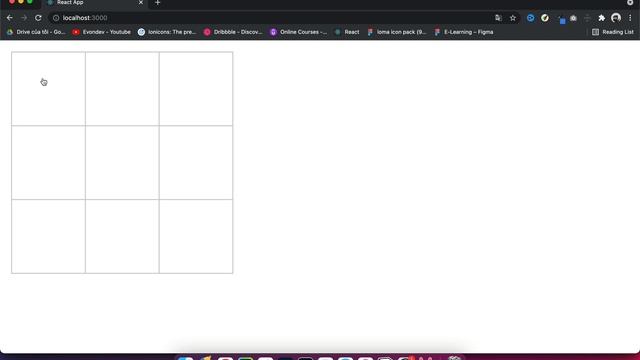
Task: Bookmark this page with the star
Action: (x=513, y=18)
